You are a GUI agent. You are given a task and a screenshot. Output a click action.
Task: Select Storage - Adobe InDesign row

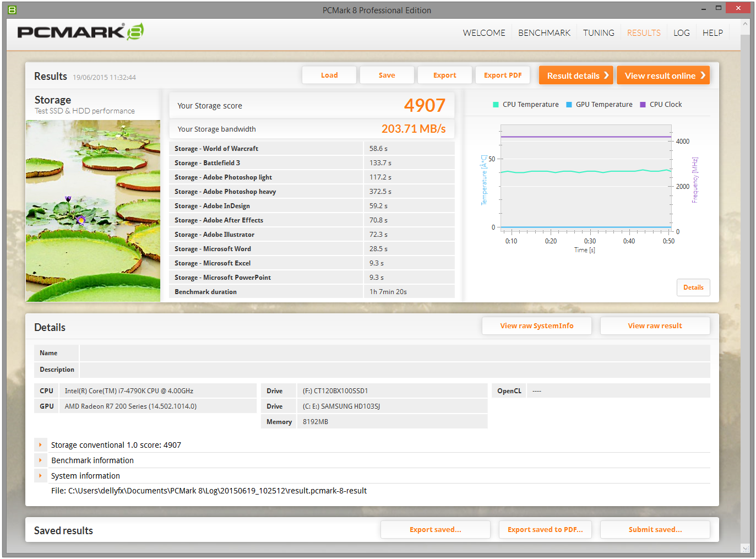312,206
